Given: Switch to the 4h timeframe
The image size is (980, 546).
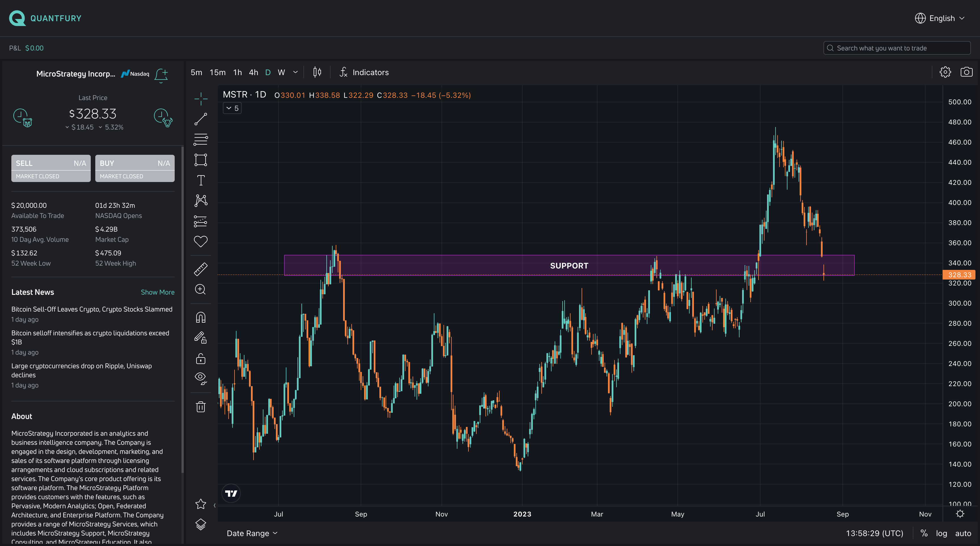Looking at the screenshot, I should point(254,72).
